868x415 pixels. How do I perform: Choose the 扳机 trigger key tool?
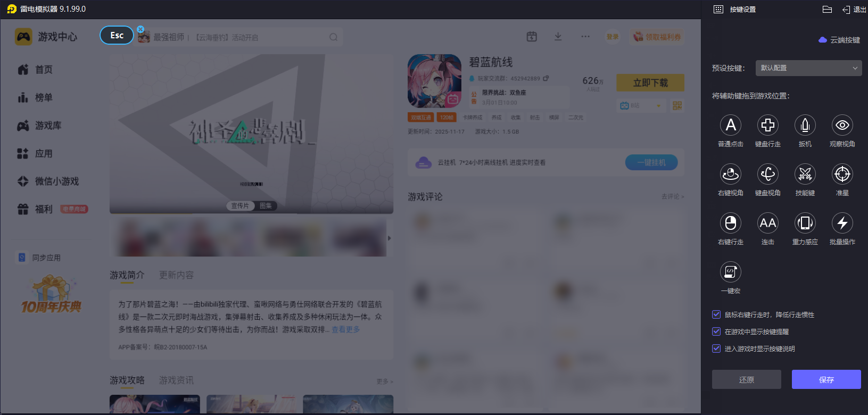[x=805, y=125]
